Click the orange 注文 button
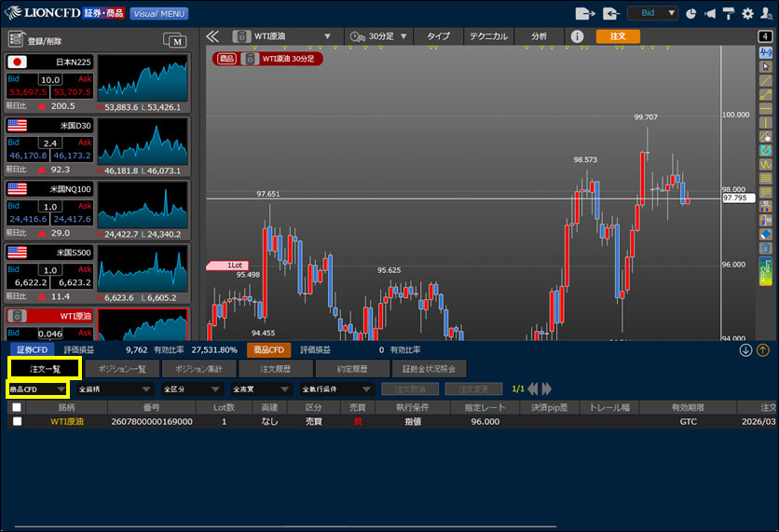The width and height of the screenshot is (779, 532). (x=618, y=36)
